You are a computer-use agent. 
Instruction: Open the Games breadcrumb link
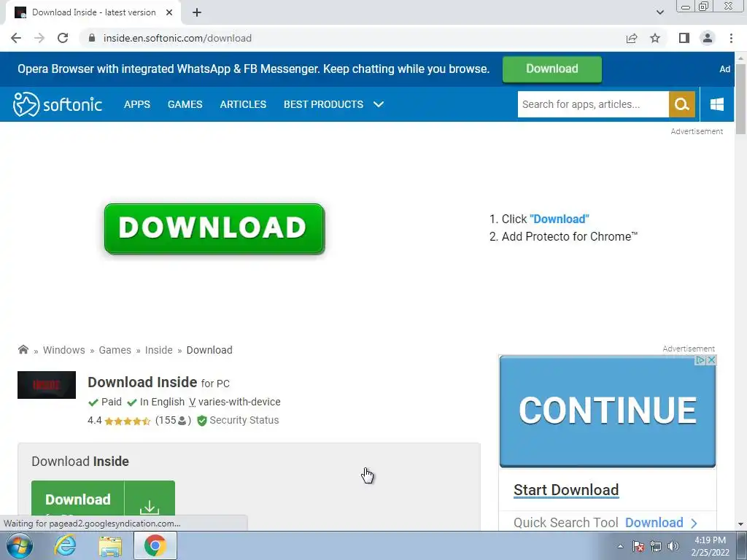115,350
